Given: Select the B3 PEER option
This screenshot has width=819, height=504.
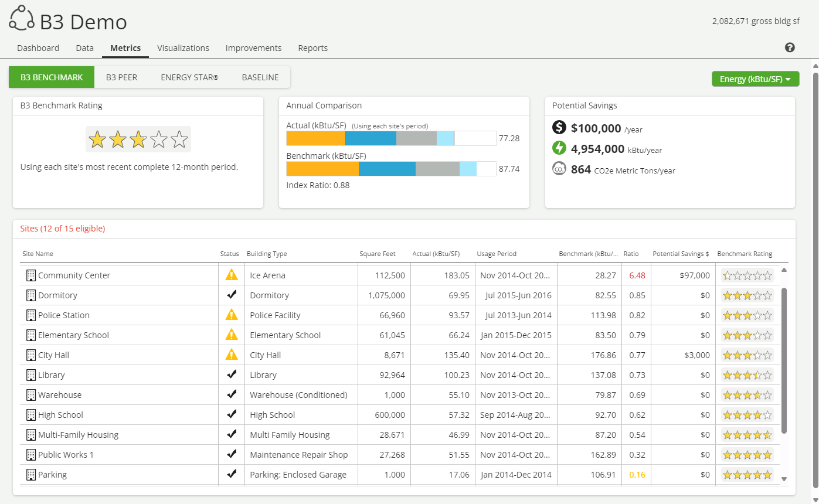Looking at the screenshot, I should pos(121,77).
